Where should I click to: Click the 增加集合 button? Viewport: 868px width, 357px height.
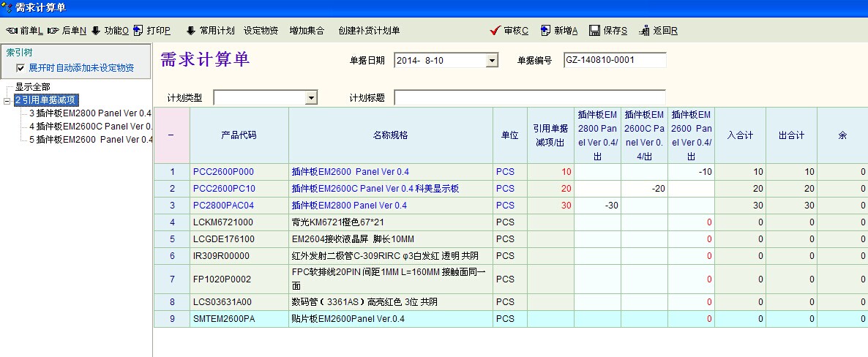pyautogui.click(x=307, y=31)
